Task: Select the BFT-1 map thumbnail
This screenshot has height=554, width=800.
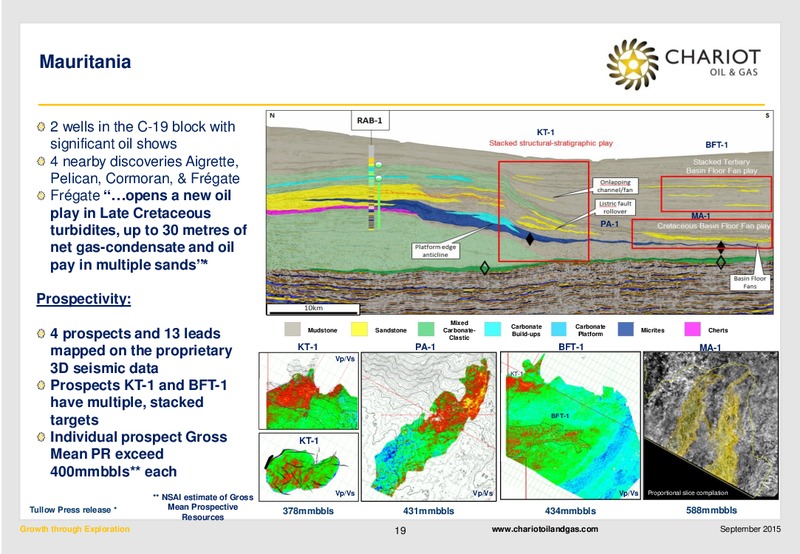Action: point(570,425)
